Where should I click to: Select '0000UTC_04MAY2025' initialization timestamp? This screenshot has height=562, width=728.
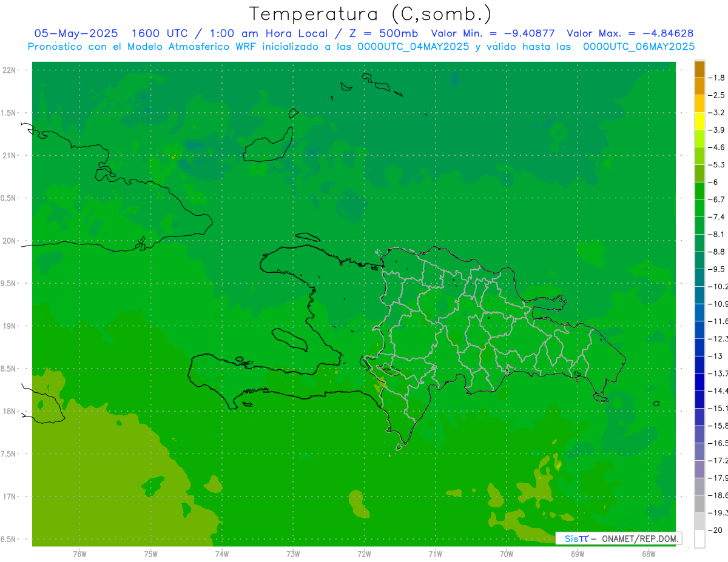point(413,46)
